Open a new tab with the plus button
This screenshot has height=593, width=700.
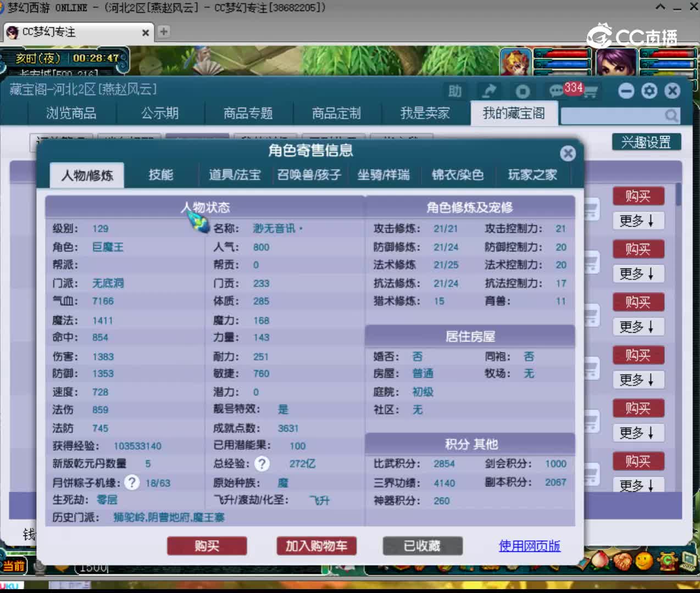[163, 31]
